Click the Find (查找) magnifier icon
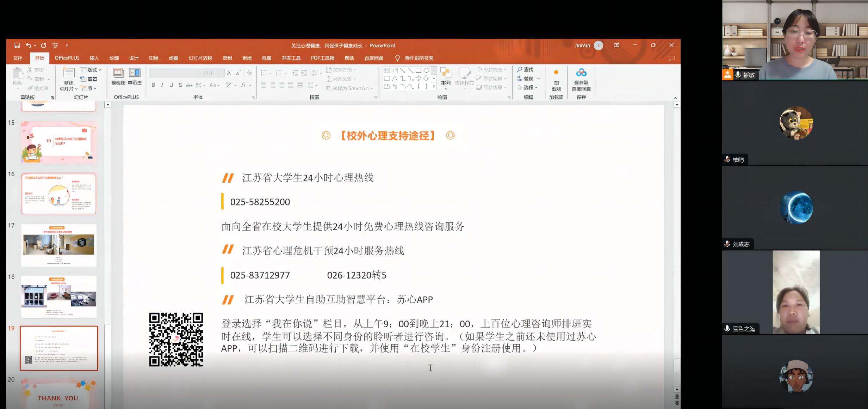This screenshot has height=409, width=868. coord(520,69)
